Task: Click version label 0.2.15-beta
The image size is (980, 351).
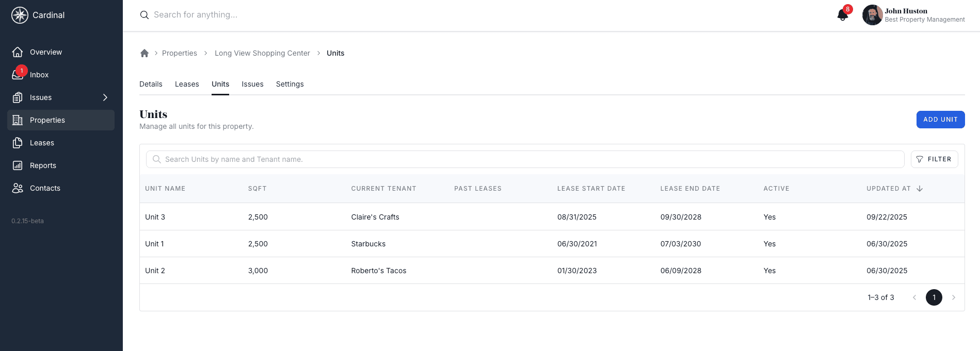Action: pos(28,221)
